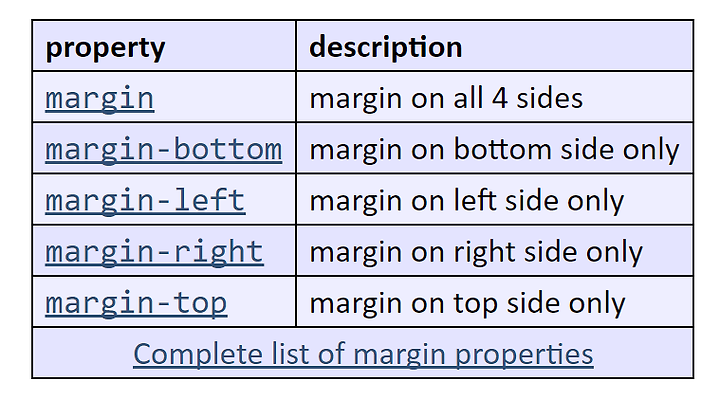Click the word 'top' in the description column

(475, 304)
